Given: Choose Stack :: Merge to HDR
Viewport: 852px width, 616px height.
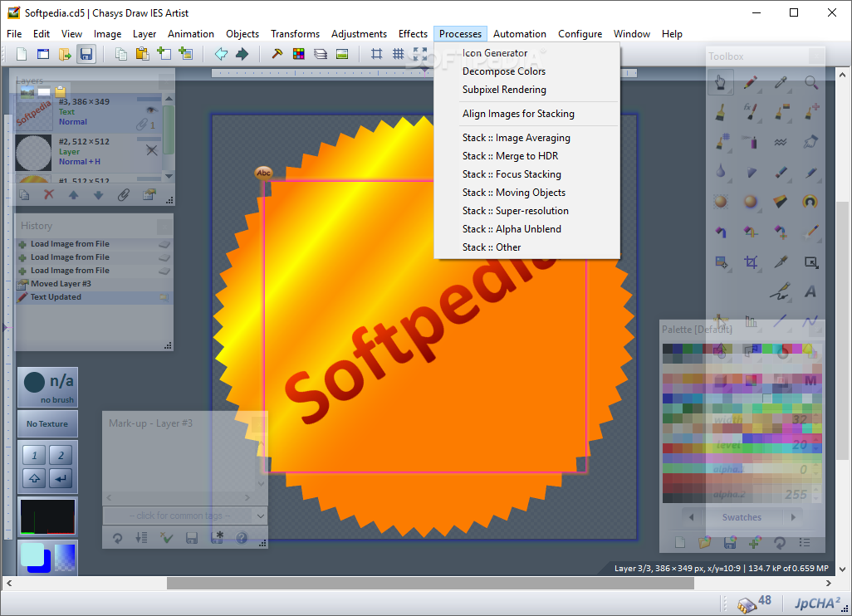Looking at the screenshot, I should (510, 156).
